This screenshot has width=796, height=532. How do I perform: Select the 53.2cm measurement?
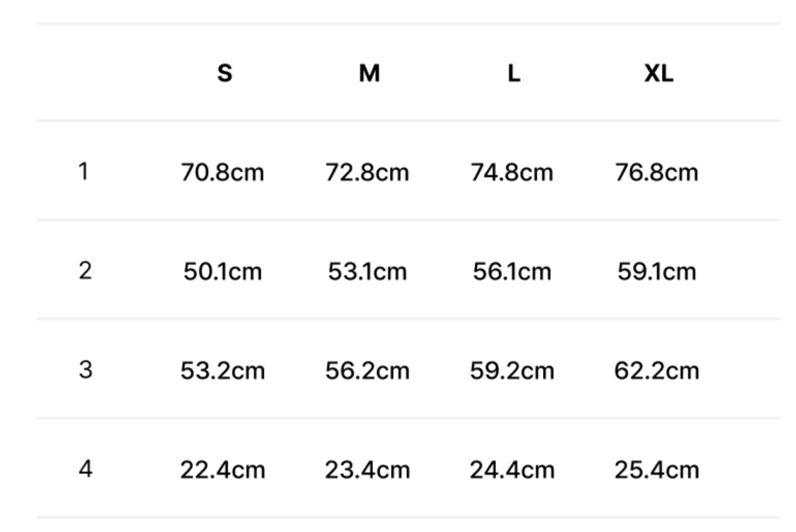click(x=222, y=371)
